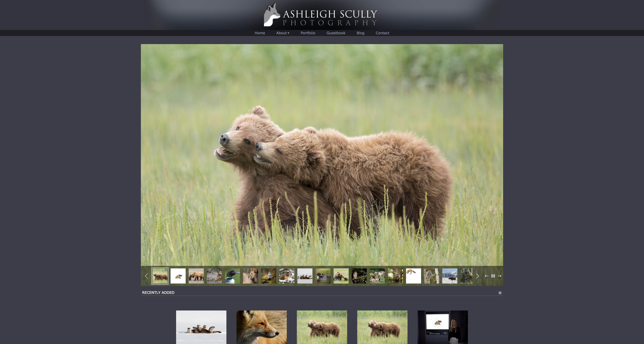Image resolution: width=644 pixels, height=344 pixels.
Task: Select the loon thumbnail in filmstrip
Action: tap(232, 276)
